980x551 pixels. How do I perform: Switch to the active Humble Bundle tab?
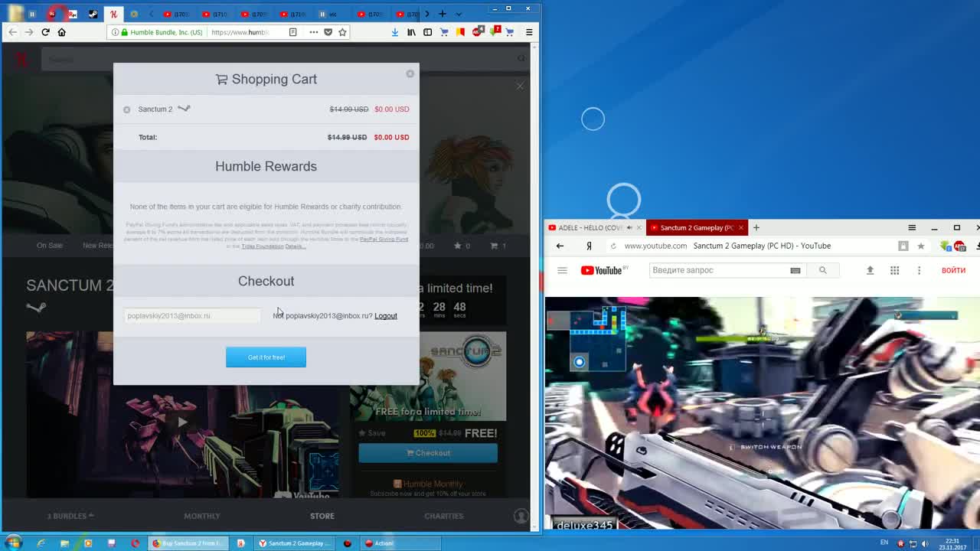(113, 14)
